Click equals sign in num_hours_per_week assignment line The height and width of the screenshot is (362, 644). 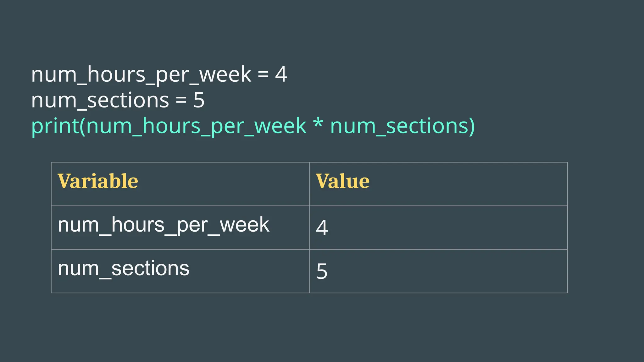(x=263, y=75)
